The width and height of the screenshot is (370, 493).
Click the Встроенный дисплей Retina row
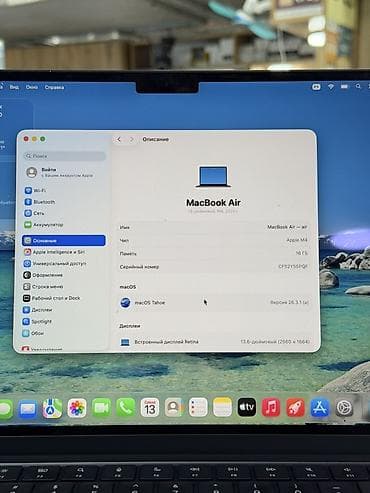tap(215, 342)
